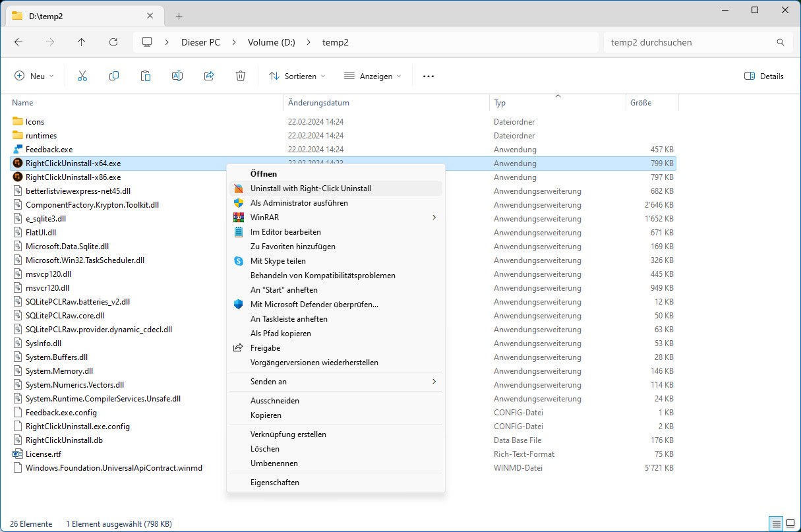
Task: Toggle the Details pane button
Action: [764, 76]
